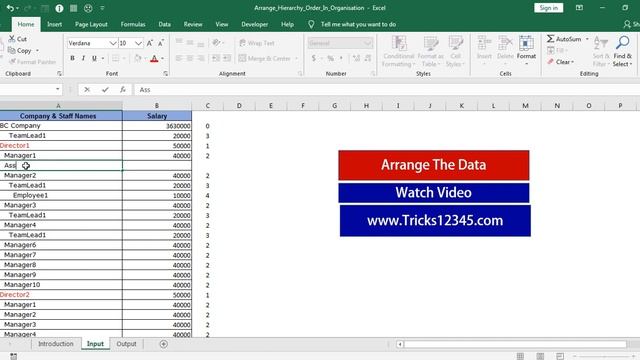Open Font dialog launcher
Image resolution: width=640 pixels, height=360 pixels.
[x=165, y=73]
